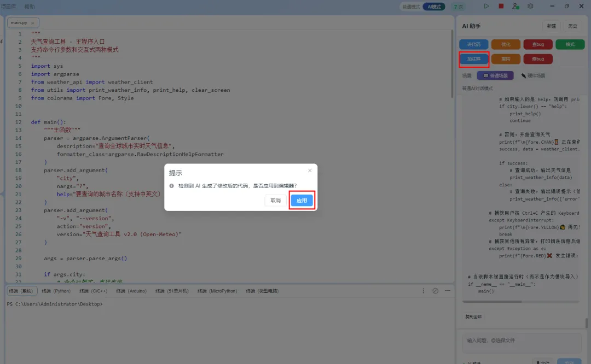The width and height of the screenshot is (591, 364).
Task: Click the 优化 quick action
Action: point(506,44)
